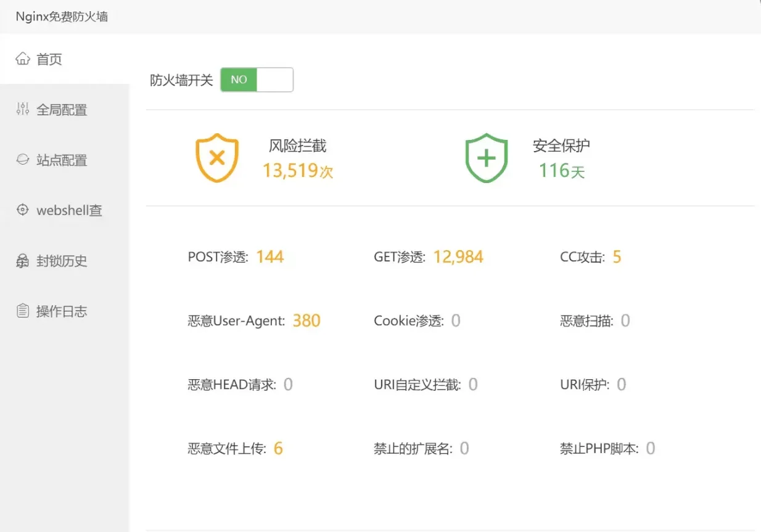Click the GET渗透 count 12,984
This screenshot has height=532, width=761.
click(x=458, y=256)
